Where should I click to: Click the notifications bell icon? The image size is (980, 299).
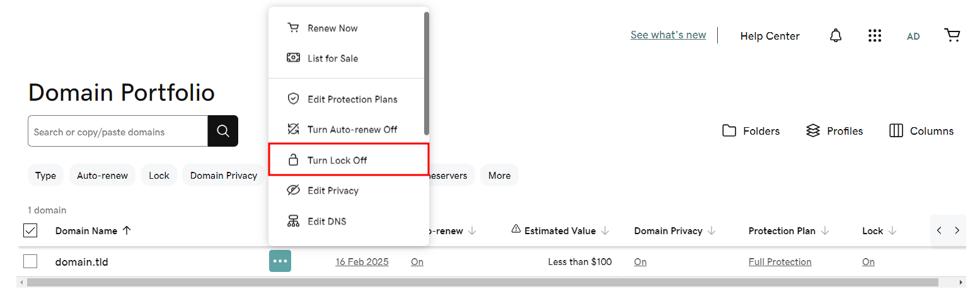836,36
